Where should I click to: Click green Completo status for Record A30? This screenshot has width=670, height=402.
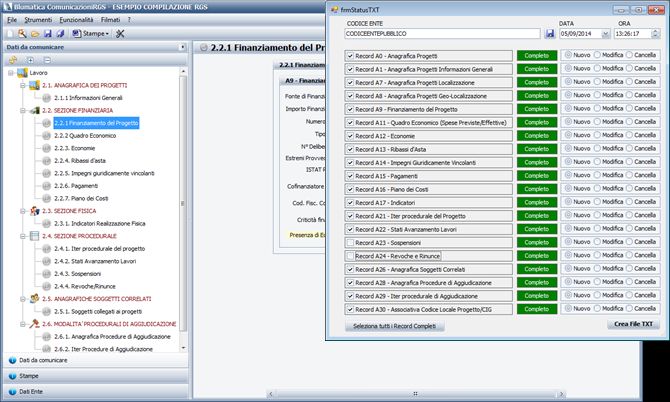click(537, 310)
